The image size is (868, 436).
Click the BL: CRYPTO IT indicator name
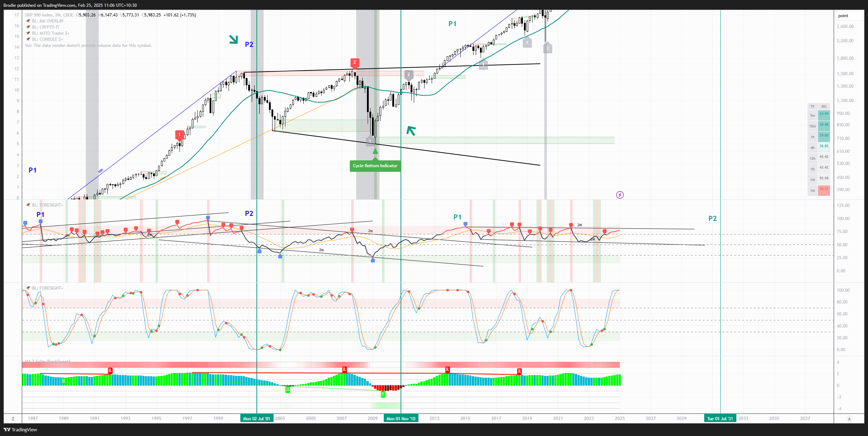(x=46, y=27)
